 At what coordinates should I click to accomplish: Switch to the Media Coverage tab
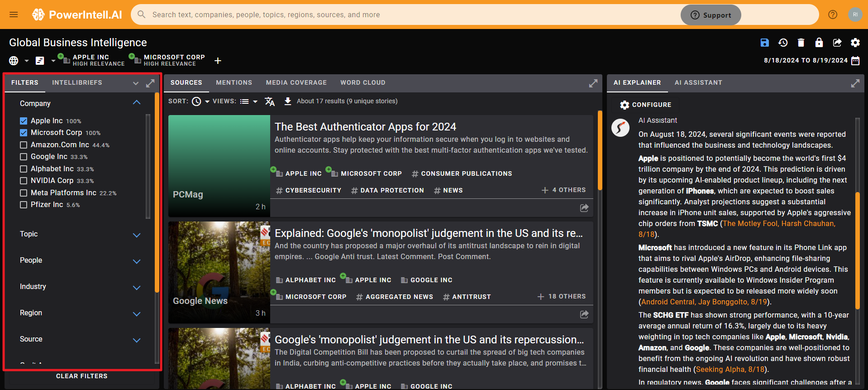pos(296,82)
